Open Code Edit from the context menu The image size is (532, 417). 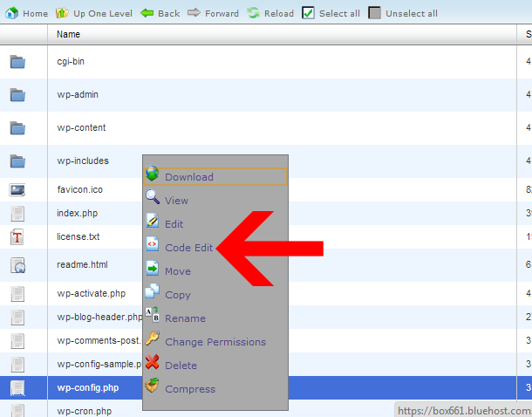[188, 248]
